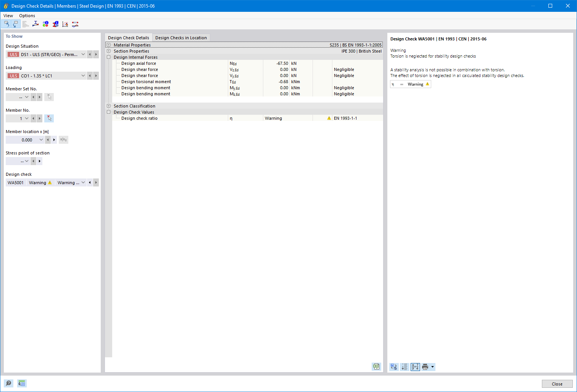
Task: Print the design check report
Action: pyautogui.click(x=424, y=367)
